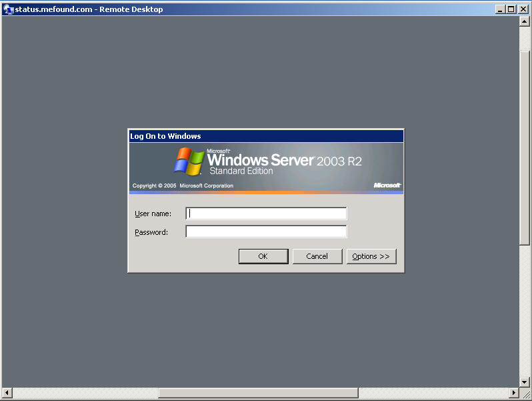The height and width of the screenshot is (401, 532).
Task: Click the vertical scrollbar up arrow
Action: tap(524, 21)
